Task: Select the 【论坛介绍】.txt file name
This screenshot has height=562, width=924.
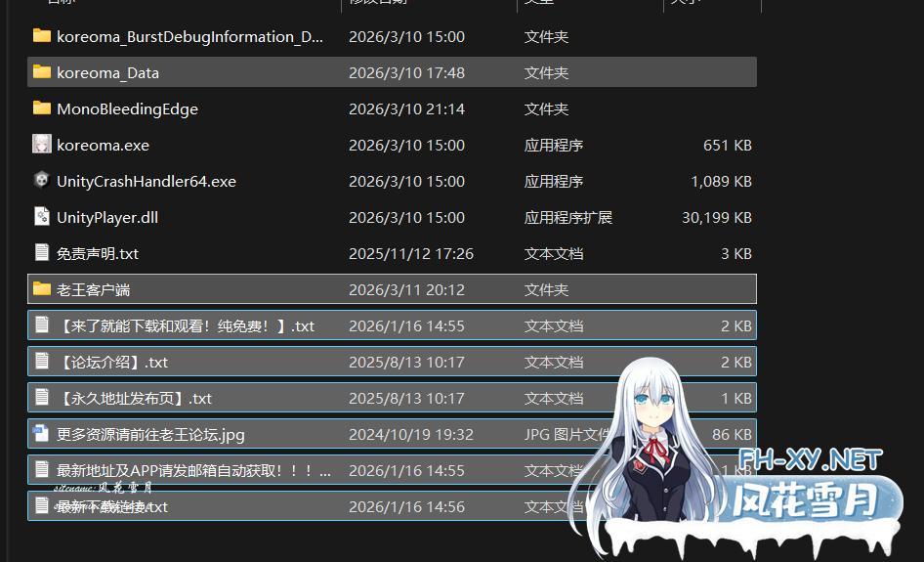Action: [112, 362]
